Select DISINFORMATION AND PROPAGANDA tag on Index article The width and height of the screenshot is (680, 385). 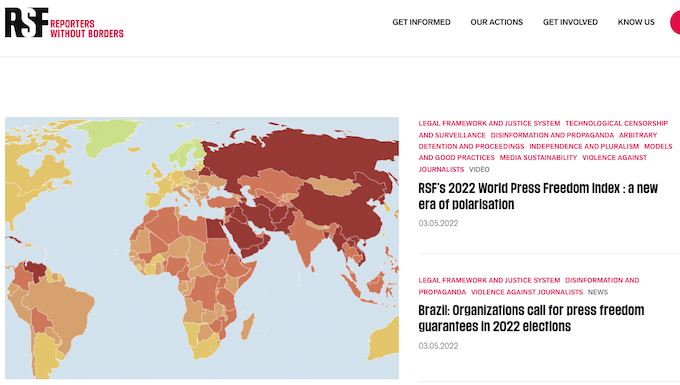(552, 135)
